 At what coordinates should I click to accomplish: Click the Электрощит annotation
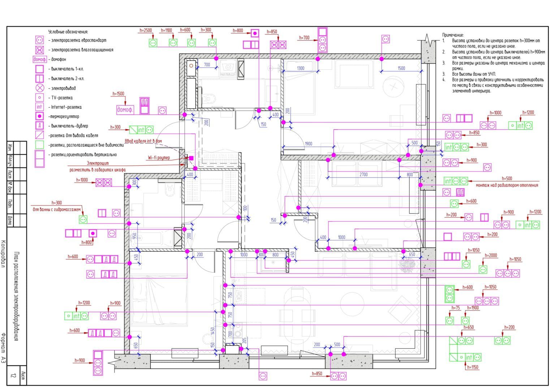(x=98, y=164)
